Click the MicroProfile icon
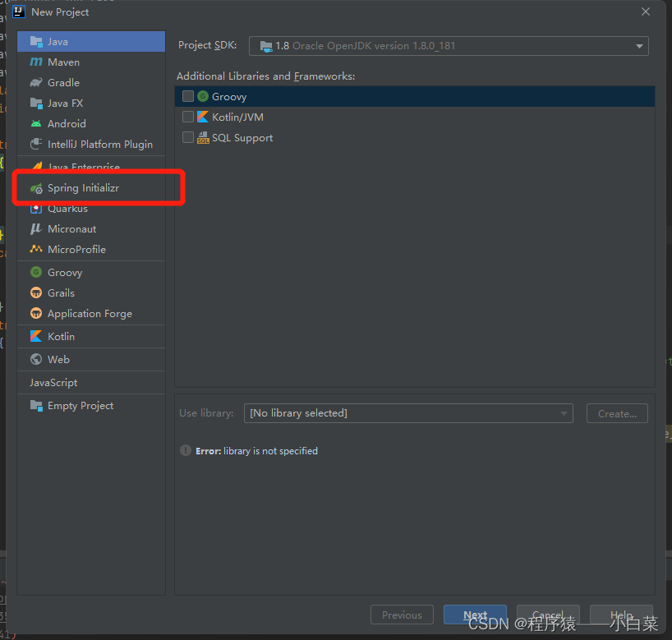Viewport: 672px width, 640px height. point(36,249)
